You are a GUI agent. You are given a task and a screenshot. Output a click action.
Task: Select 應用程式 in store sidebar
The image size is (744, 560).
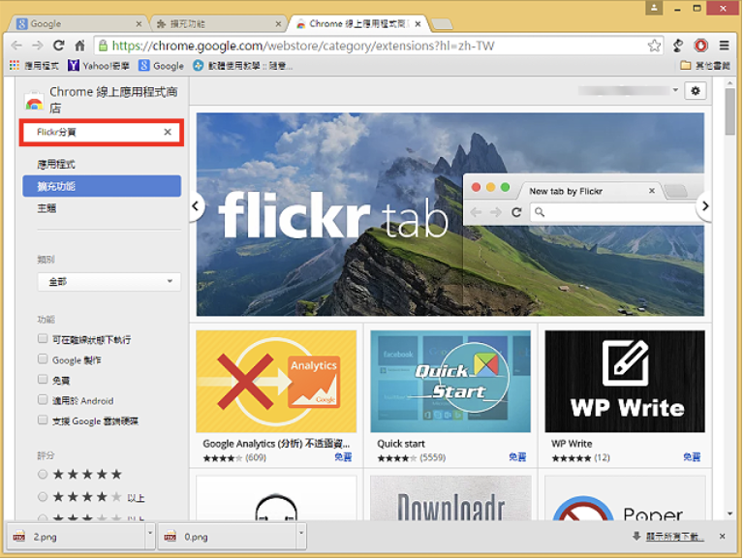56,164
